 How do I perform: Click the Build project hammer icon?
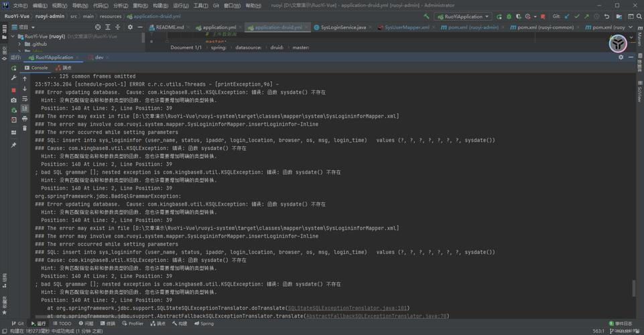pyautogui.click(x=427, y=17)
